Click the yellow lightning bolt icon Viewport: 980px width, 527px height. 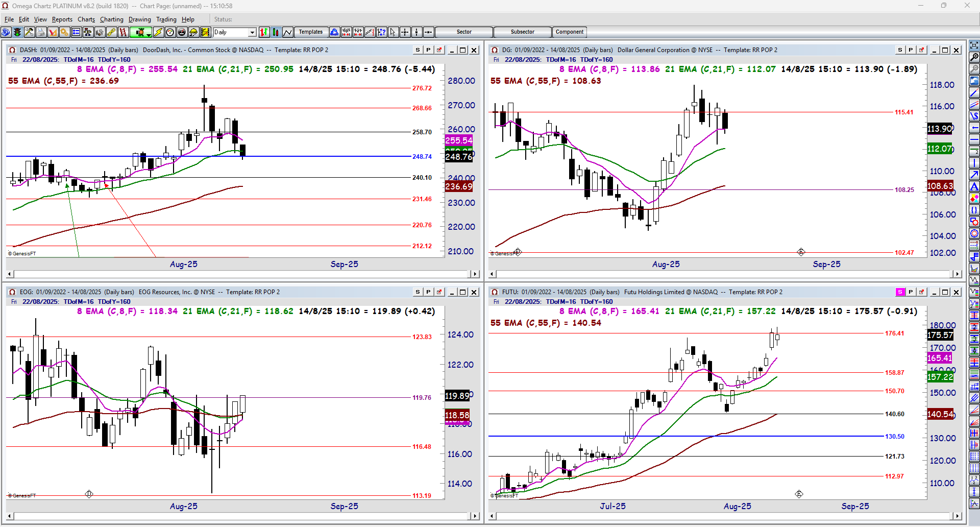tap(158, 32)
